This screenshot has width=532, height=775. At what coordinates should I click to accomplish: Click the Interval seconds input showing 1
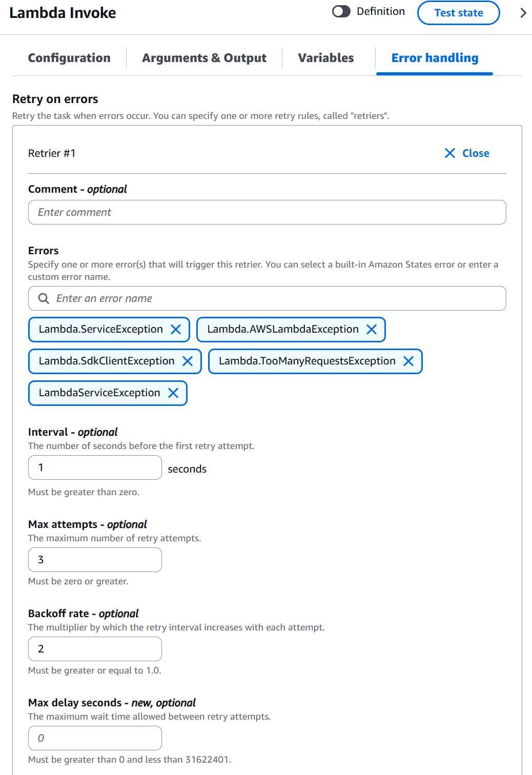tap(94, 467)
